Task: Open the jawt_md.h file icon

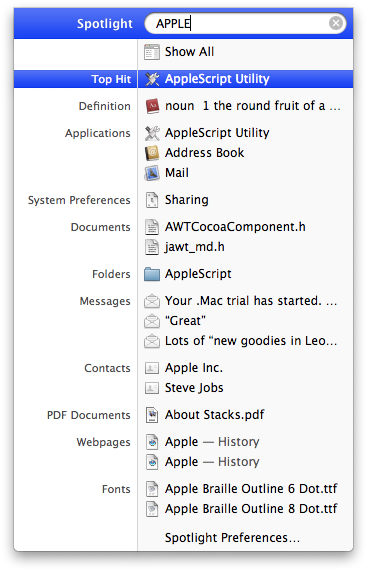Action: [152, 247]
